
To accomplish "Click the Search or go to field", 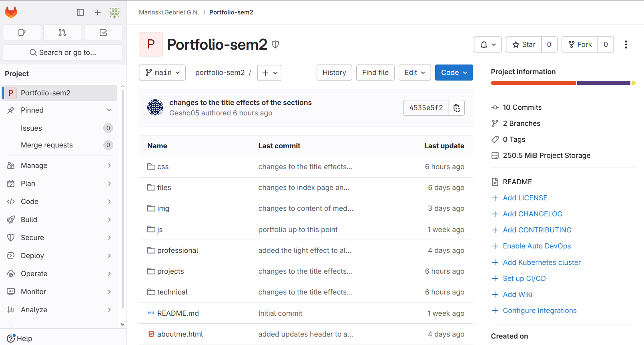I will click(62, 52).
